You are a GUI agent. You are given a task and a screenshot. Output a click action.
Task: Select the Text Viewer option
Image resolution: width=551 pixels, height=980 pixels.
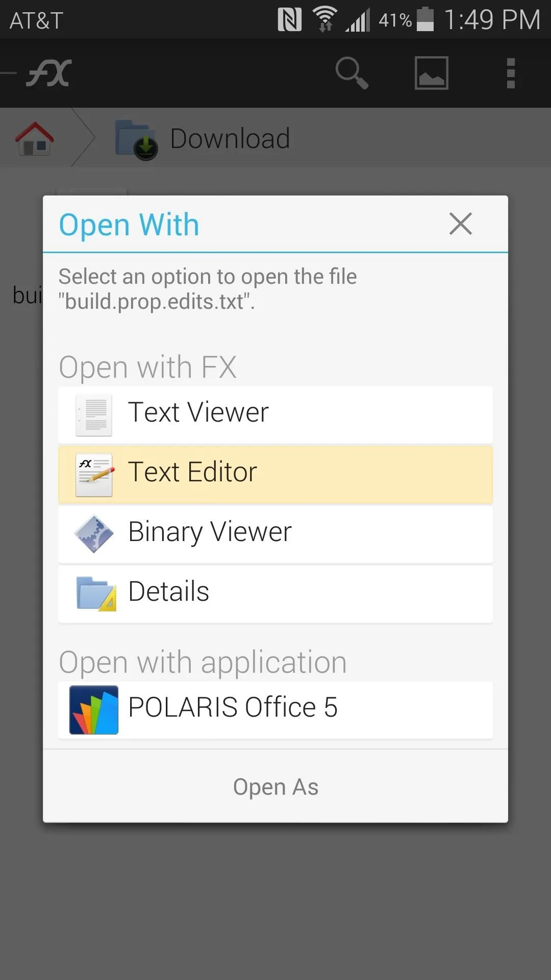tap(275, 415)
